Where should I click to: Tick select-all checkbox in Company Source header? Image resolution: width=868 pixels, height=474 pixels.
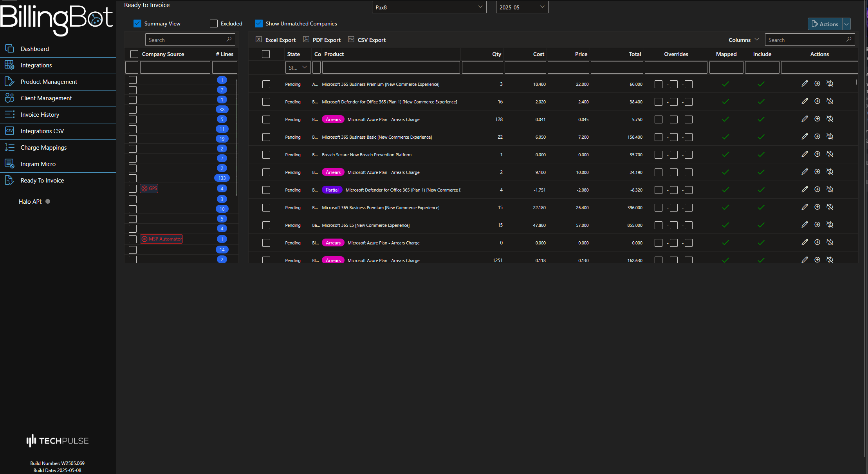click(x=134, y=54)
